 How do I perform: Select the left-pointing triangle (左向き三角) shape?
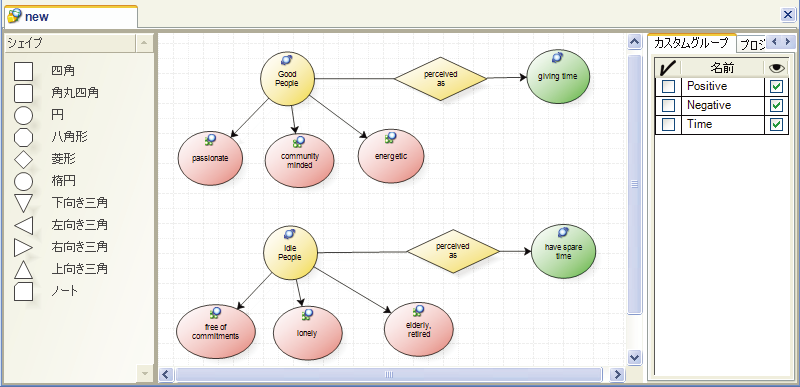pyautogui.click(x=23, y=225)
